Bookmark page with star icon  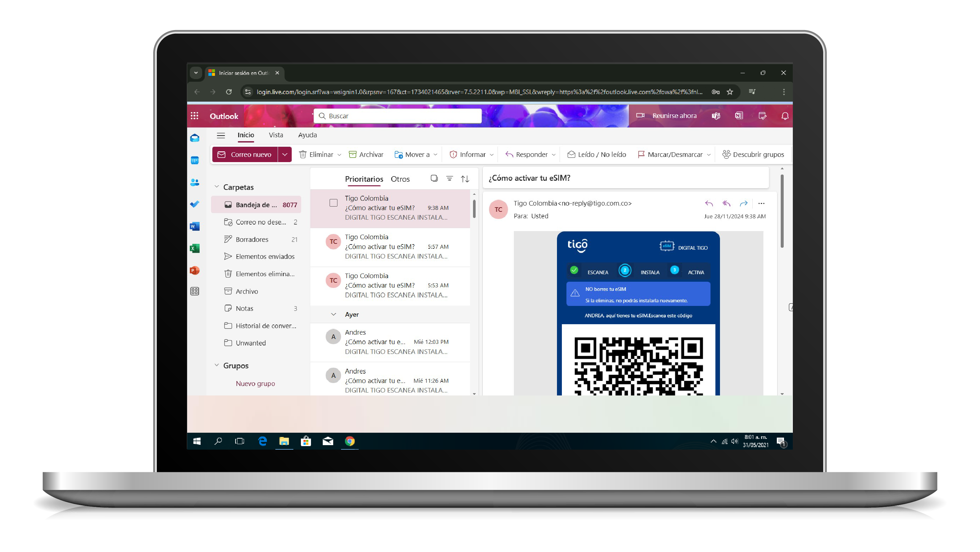pyautogui.click(x=730, y=92)
